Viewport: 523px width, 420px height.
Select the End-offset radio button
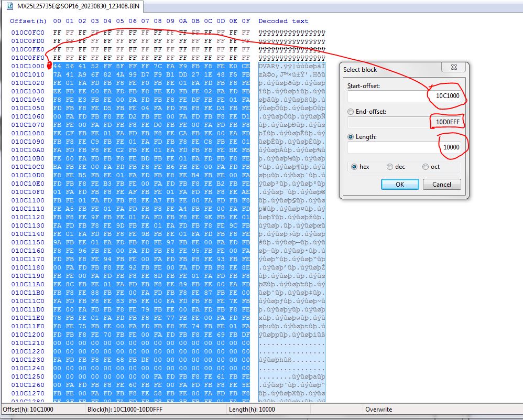tap(350, 112)
